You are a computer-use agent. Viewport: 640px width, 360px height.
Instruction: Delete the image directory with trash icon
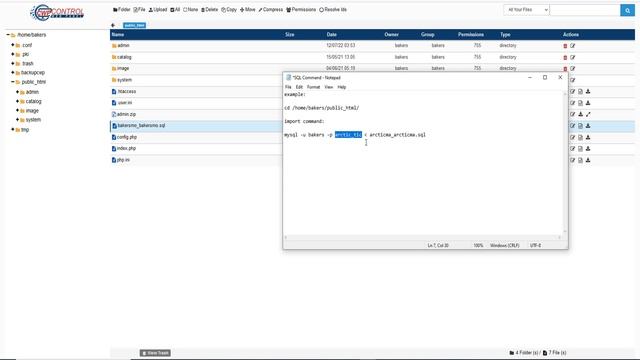(x=565, y=69)
